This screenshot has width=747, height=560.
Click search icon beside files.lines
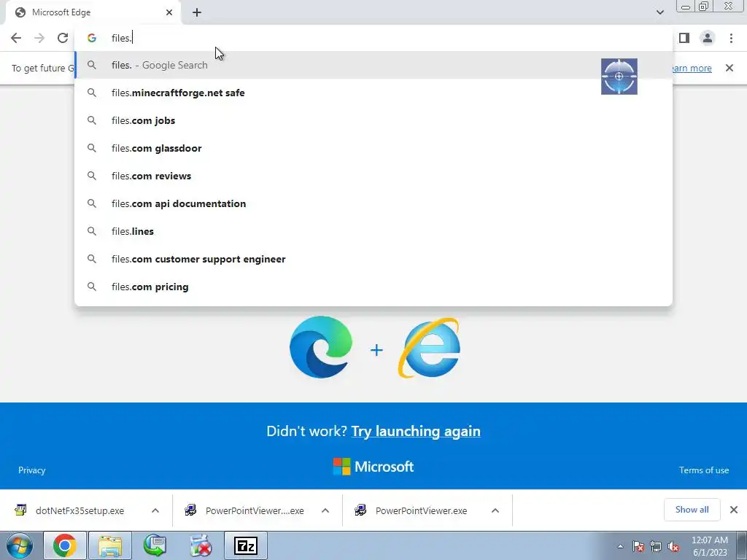pos(91,231)
